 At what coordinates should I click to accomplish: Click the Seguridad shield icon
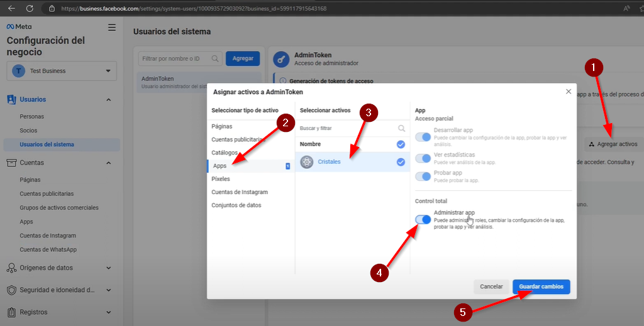(x=11, y=290)
